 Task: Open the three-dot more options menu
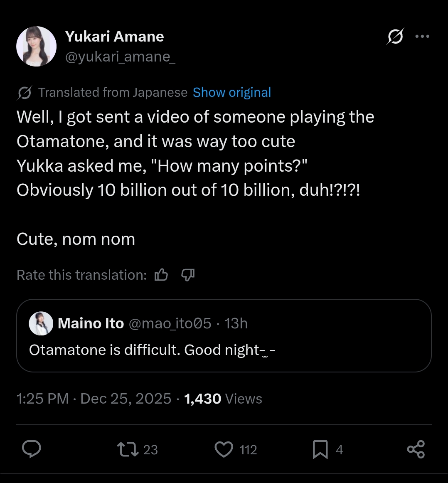(422, 37)
